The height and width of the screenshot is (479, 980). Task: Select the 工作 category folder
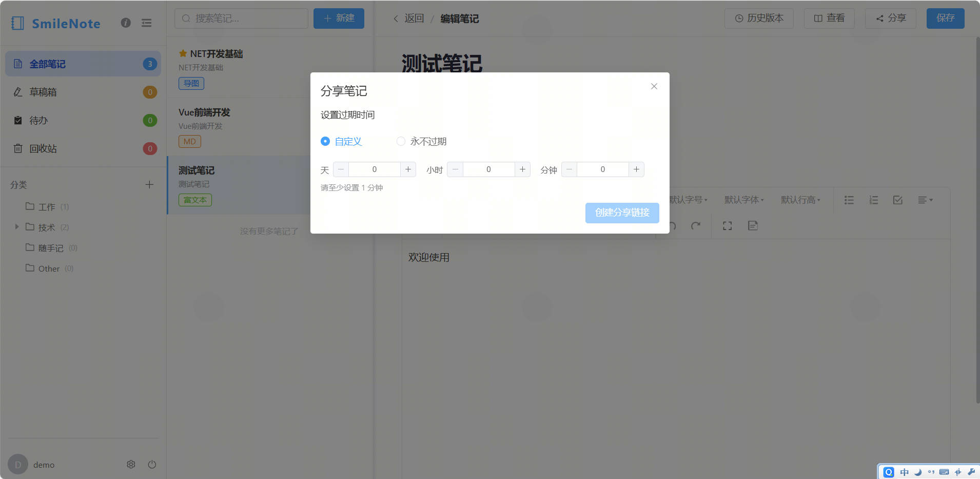tap(47, 207)
